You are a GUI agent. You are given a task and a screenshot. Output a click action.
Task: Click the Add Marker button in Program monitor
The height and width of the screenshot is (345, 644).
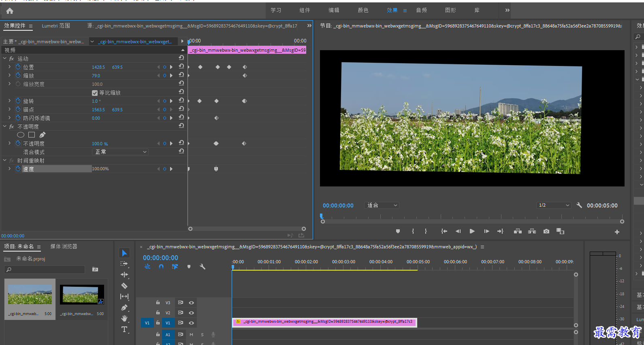coord(398,231)
